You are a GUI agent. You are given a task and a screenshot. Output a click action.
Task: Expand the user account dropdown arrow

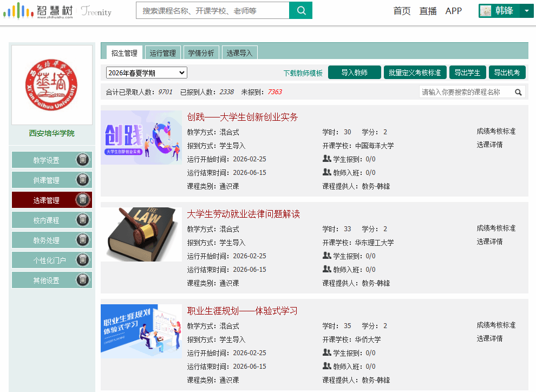527,11
